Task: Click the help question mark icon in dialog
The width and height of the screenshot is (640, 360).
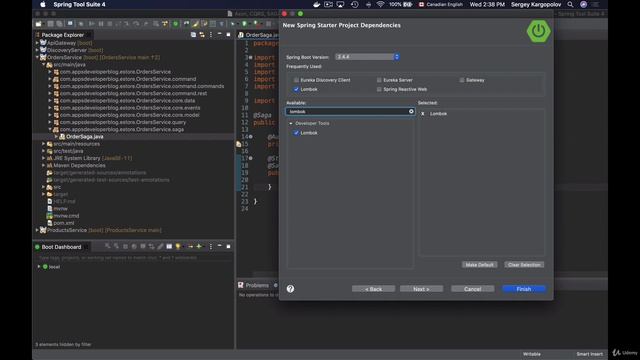Action: 290,289
